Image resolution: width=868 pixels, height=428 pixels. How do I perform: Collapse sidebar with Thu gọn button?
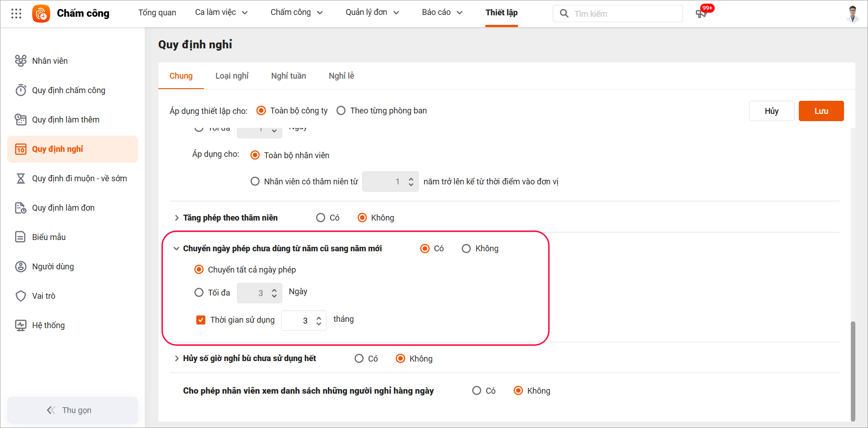tap(72, 410)
